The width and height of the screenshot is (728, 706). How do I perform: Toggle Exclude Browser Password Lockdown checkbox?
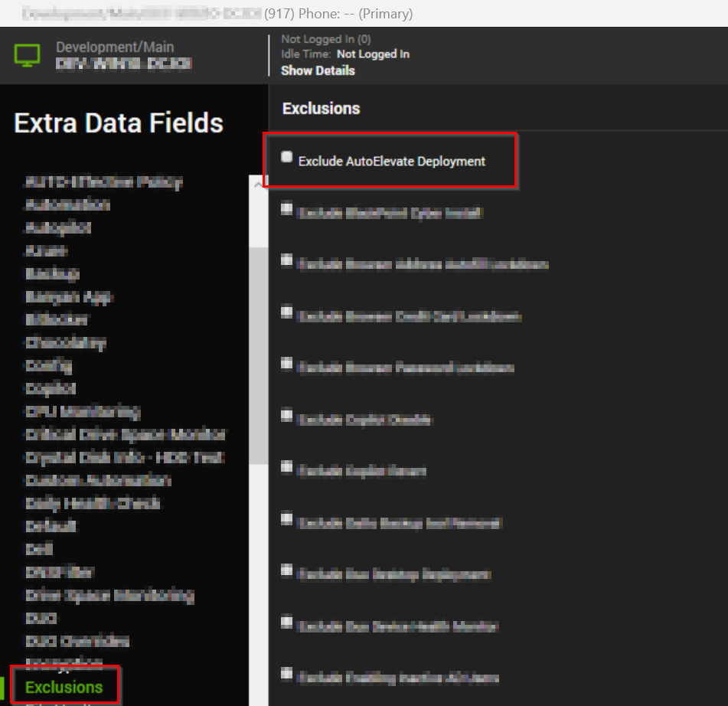point(287,364)
